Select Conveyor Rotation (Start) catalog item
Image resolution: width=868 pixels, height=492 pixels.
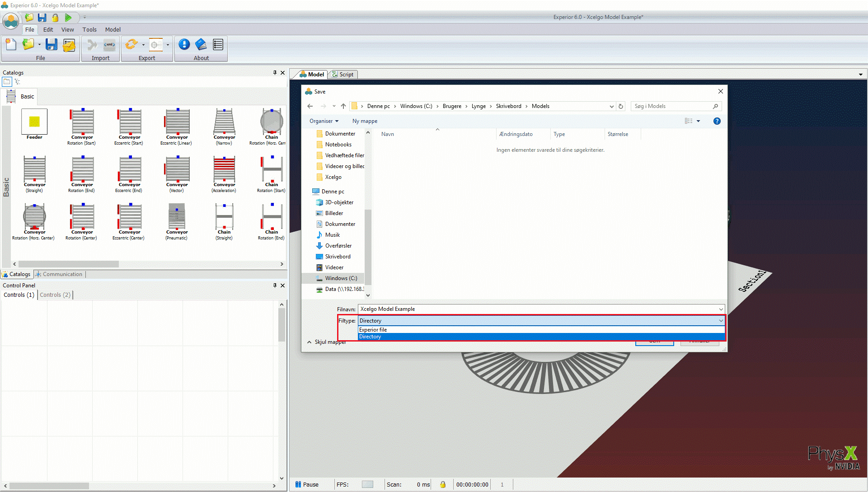82,127
